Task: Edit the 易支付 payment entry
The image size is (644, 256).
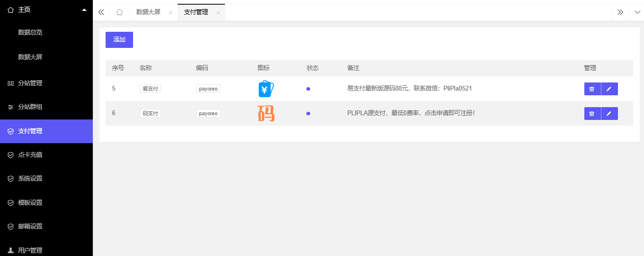Action: point(609,89)
